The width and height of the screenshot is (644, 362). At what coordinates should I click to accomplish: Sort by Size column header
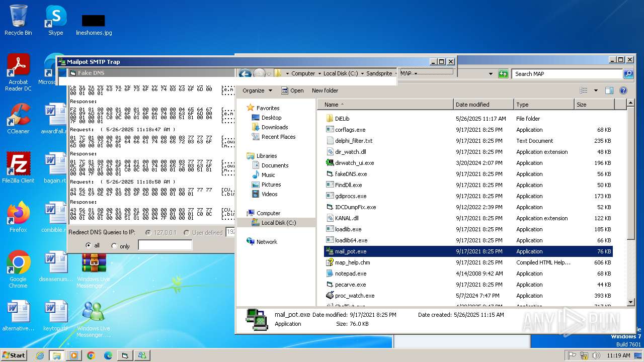click(594, 105)
